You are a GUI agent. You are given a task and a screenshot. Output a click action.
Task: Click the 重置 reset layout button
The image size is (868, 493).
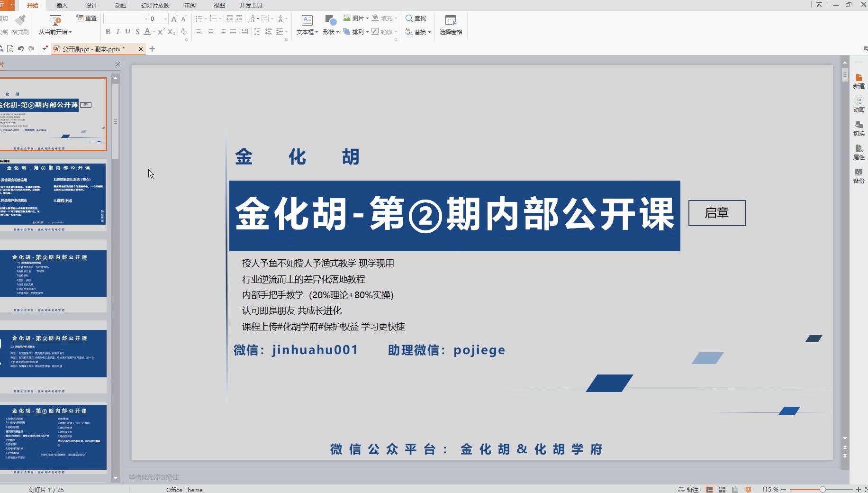click(87, 18)
